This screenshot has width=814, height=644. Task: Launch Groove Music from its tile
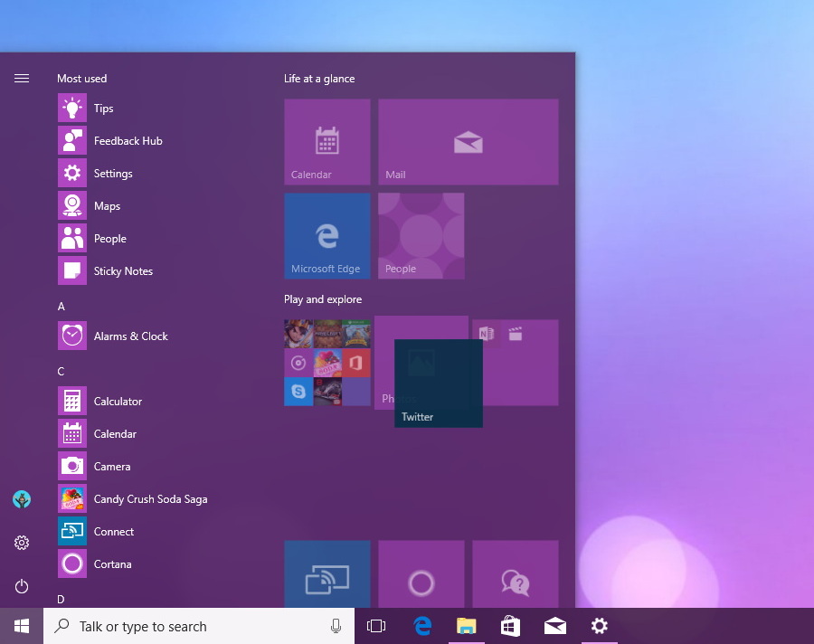pos(298,363)
